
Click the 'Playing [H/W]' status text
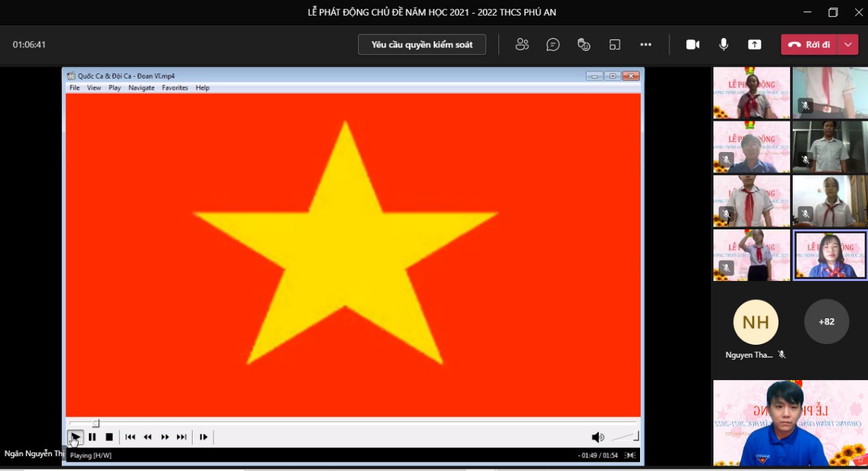(x=91, y=455)
